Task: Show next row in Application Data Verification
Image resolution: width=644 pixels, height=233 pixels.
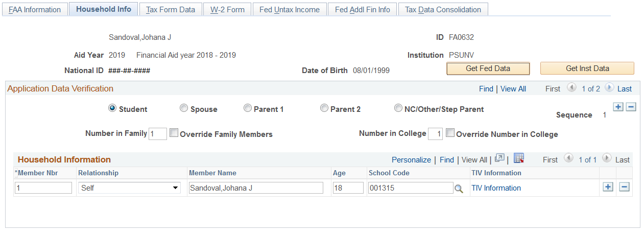Action: coord(609,88)
